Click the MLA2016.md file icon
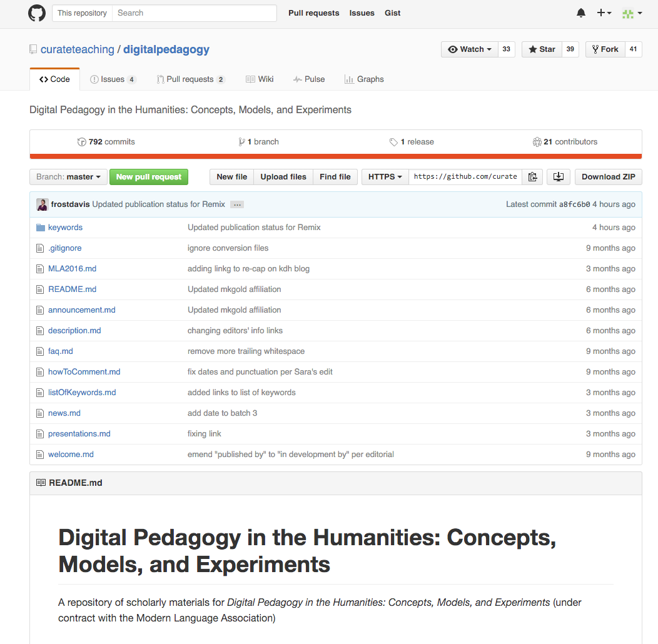658x644 pixels. tap(40, 269)
